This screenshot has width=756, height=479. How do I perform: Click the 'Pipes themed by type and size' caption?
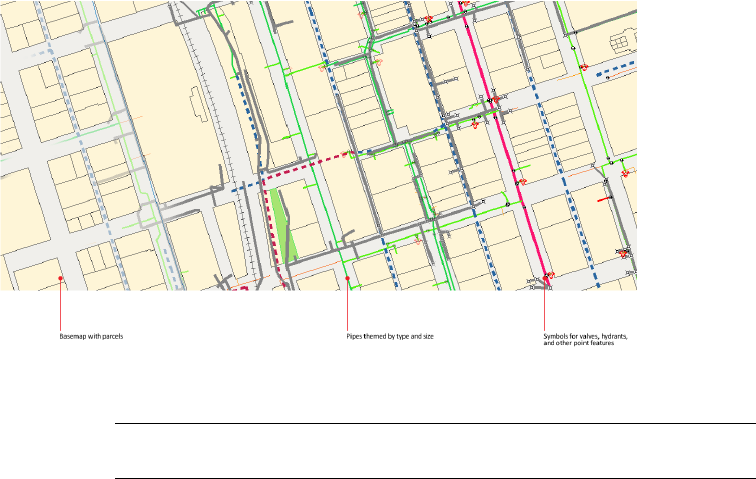(390, 336)
